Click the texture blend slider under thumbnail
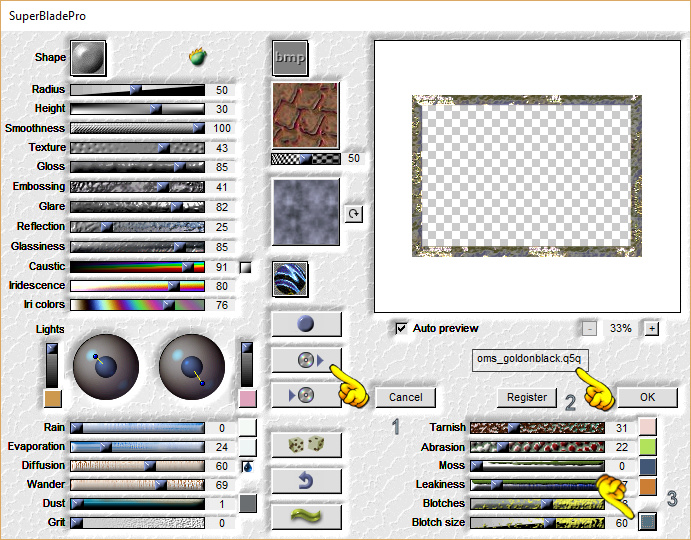Viewport: 691px width, 540px height. [x=306, y=159]
